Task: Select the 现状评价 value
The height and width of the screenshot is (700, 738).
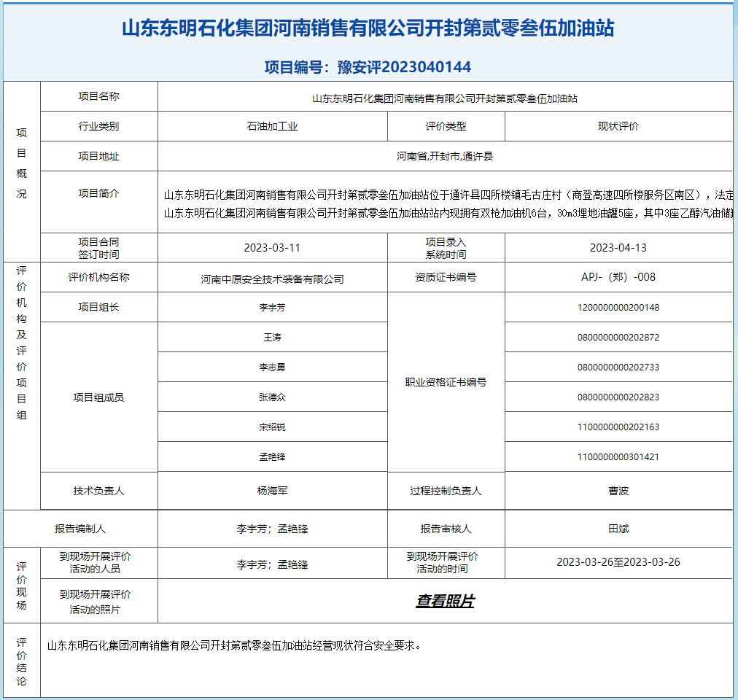Action: tap(618, 126)
